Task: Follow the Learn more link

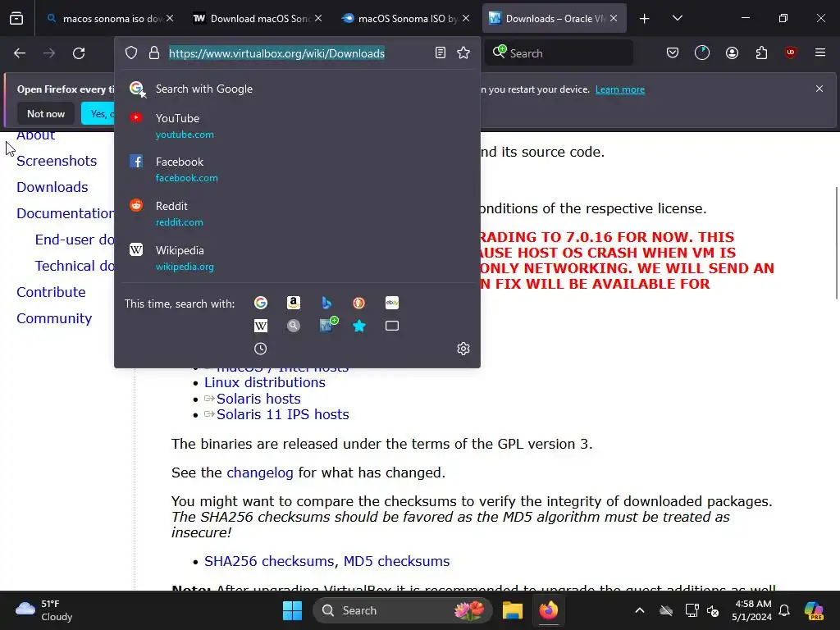Action: point(620,89)
